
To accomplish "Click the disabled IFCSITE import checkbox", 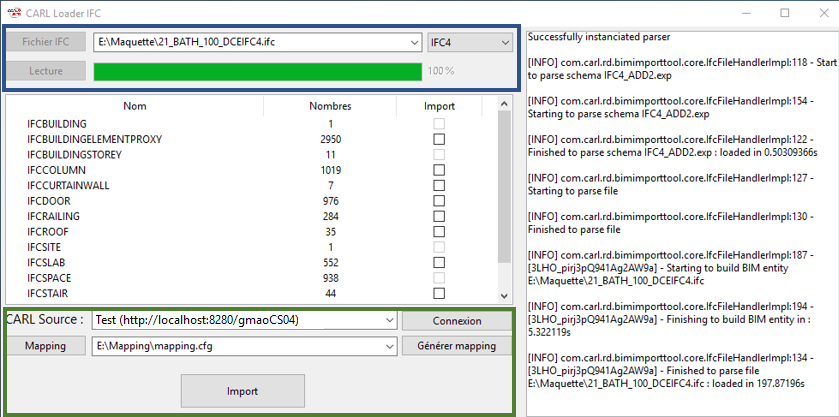I will pos(439,247).
